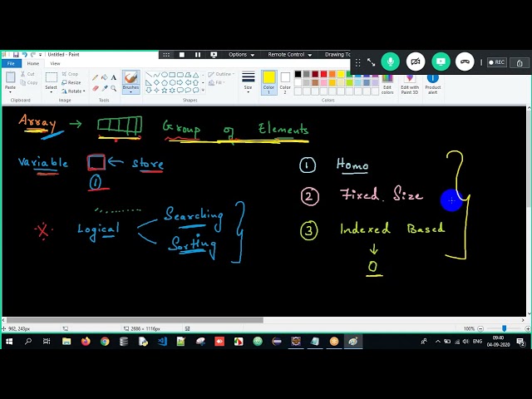Click the expand arrows in the meeting bar

point(371,62)
